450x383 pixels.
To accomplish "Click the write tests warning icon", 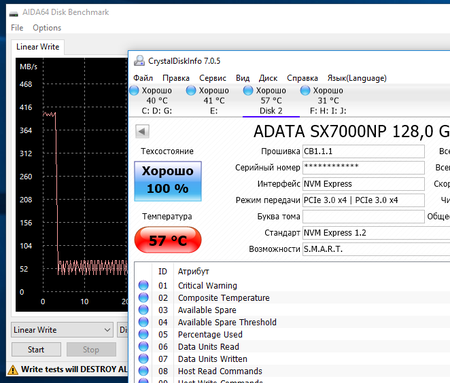I will [x=13, y=370].
